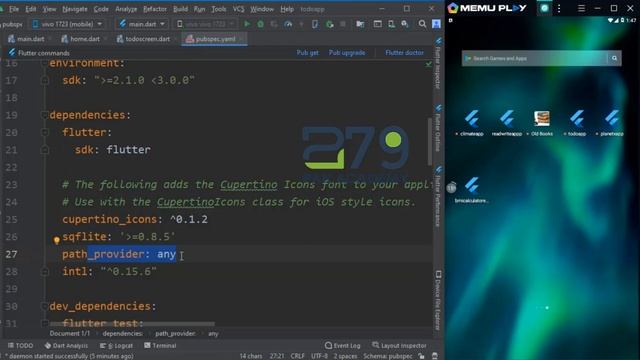Open the Logcat tool window

point(116,346)
